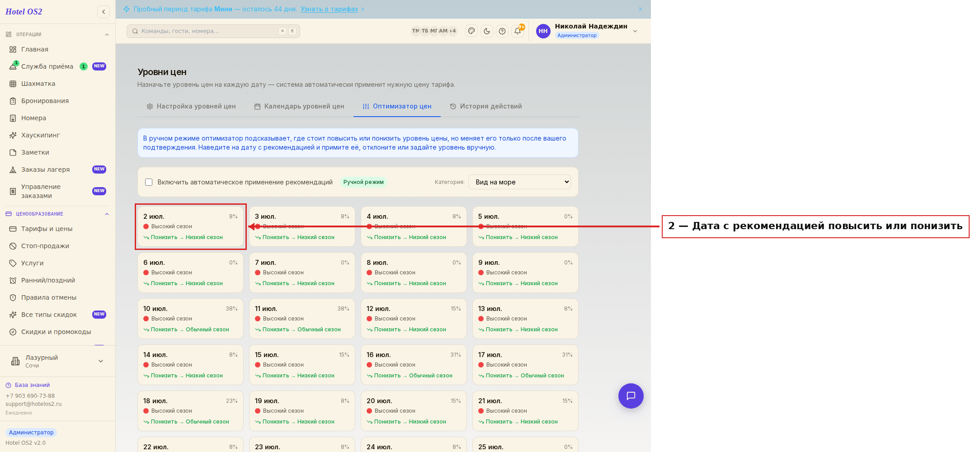Click the Управление заказами receipt icon

(13, 191)
